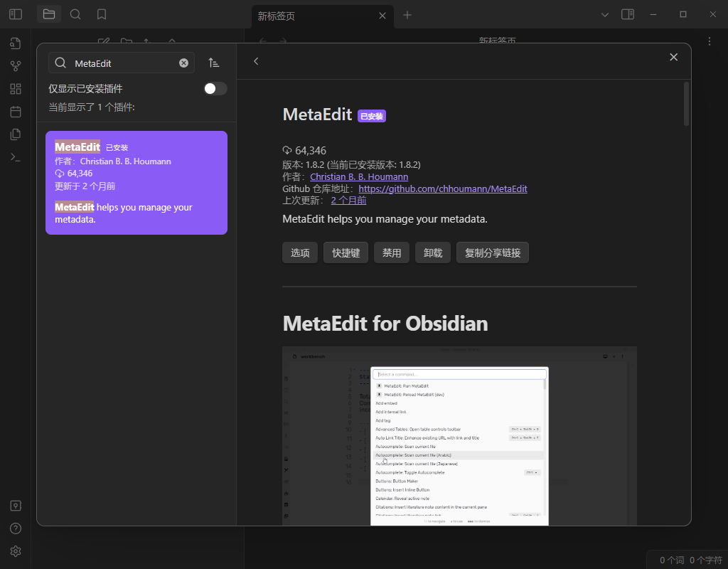This screenshot has width=728, height=569.
Task: Open the more options three-dot menu
Action: [709, 41]
